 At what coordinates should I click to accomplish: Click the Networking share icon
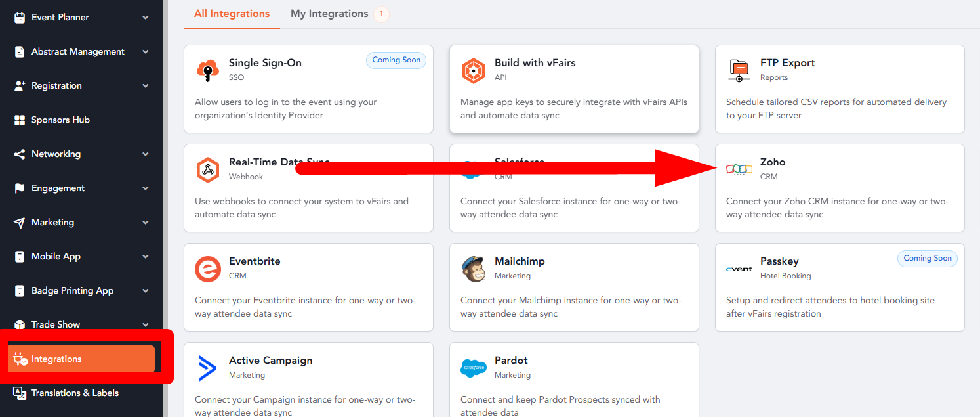click(x=20, y=154)
